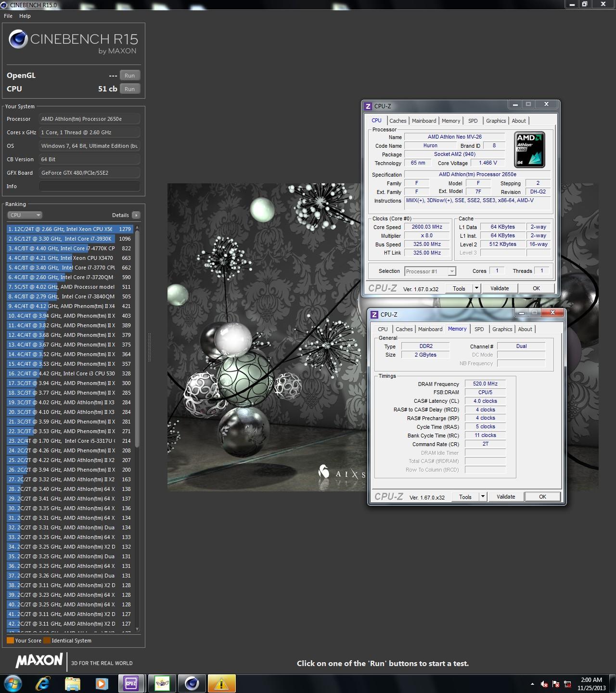The height and width of the screenshot is (693, 616).
Task: Open SPD tab in Memory CPU-Z window
Action: 479,329
